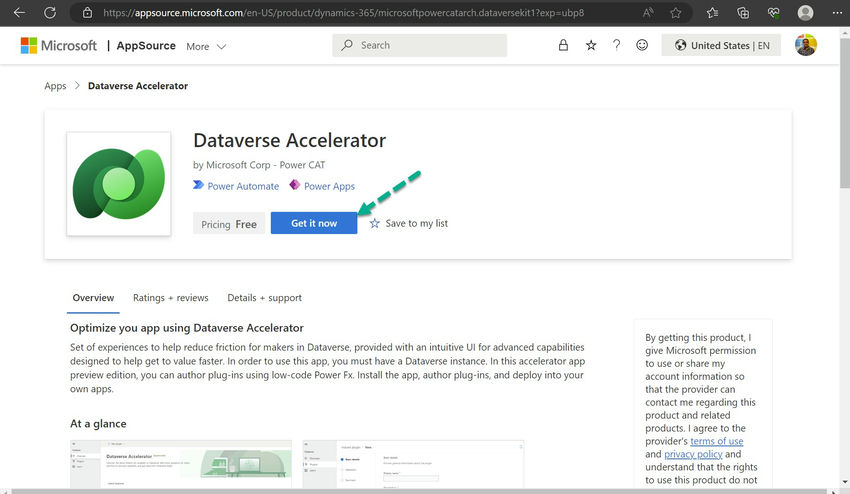
Task: Click the browser URL address bar
Action: (344, 12)
